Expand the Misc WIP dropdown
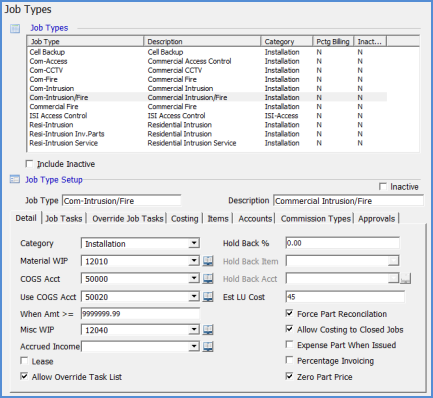Viewport: 433px width, 398px height. tap(194, 330)
